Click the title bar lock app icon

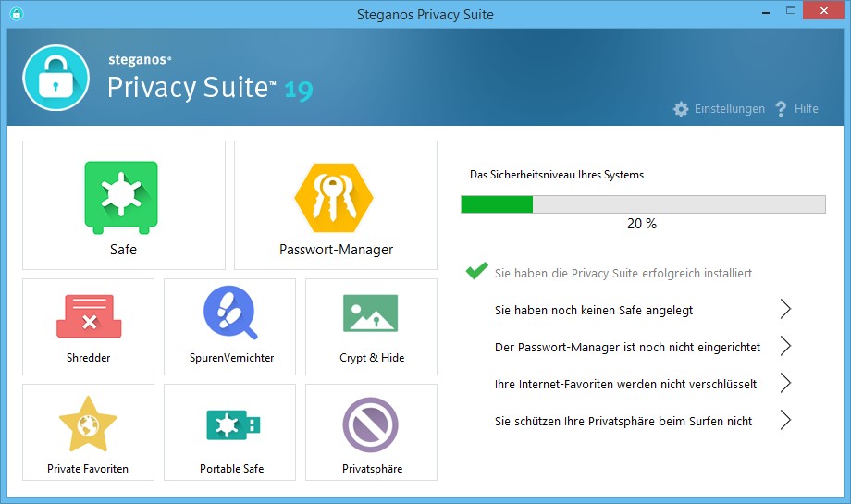[17, 14]
